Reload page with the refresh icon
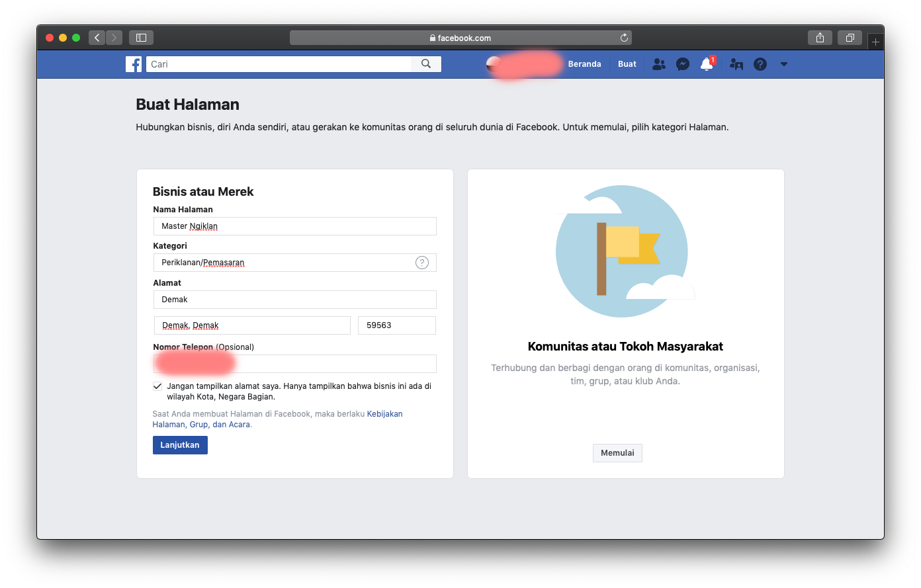The width and height of the screenshot is (921, 588). click(624, 38)
